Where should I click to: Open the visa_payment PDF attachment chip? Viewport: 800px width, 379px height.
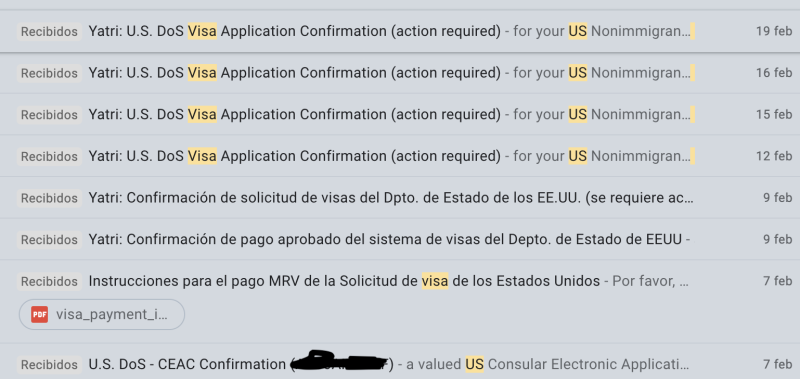[x=102, y=315]
